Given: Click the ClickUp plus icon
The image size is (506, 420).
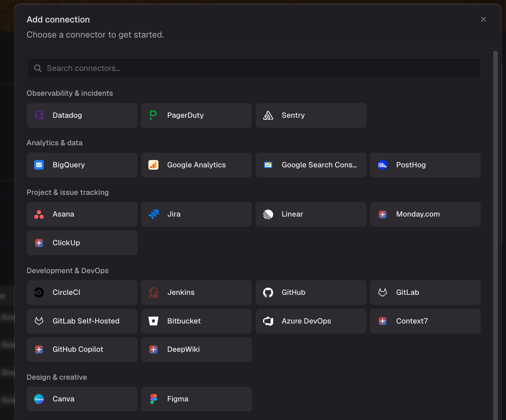Looking at the screenshot, I should click(x=39, y=243).
